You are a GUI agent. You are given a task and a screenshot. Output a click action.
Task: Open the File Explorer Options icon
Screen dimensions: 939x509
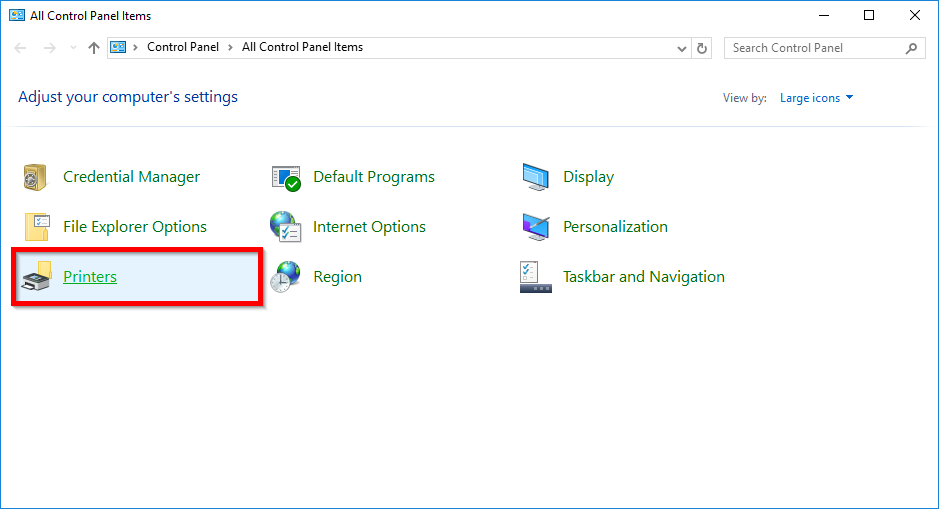click(36, 227)
